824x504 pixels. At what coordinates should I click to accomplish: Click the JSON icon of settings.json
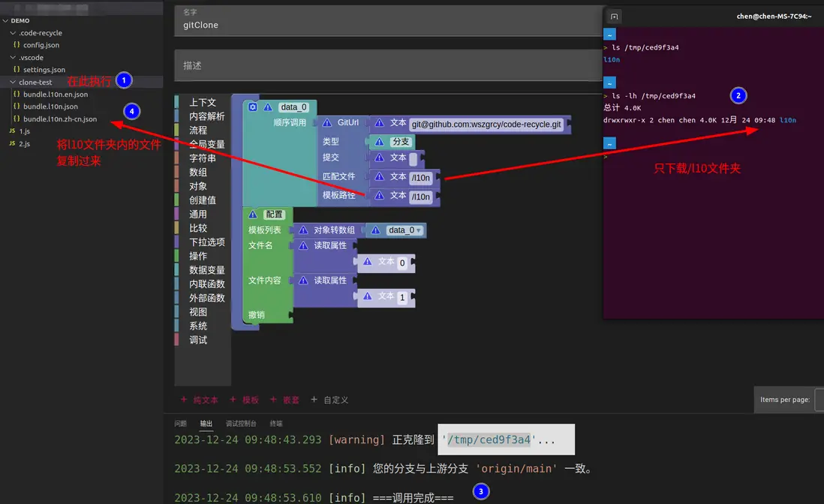click(17, 69)
